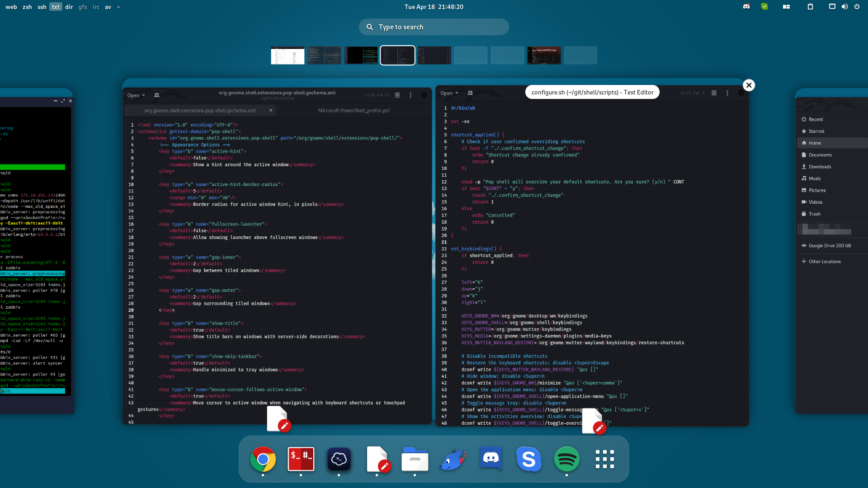The height and width of the screenshot is (488, 868).
Task: Launch the blue fish app in dock
Action: [453, 459]
